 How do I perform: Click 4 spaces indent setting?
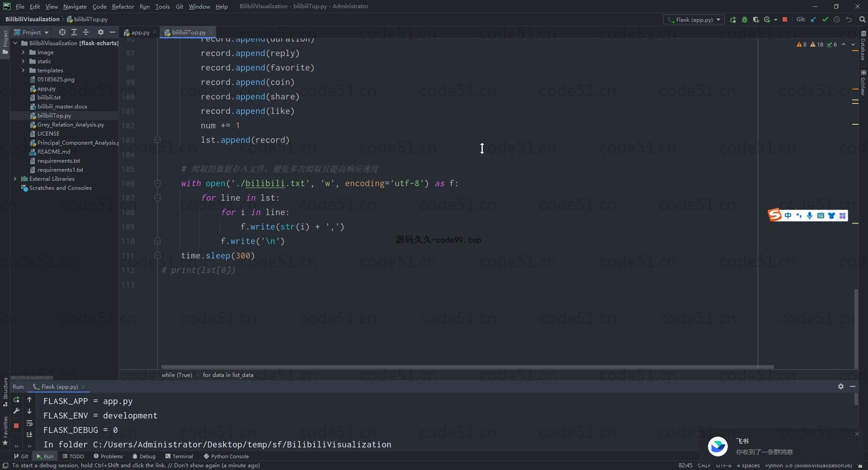click(x=748, y=465)
